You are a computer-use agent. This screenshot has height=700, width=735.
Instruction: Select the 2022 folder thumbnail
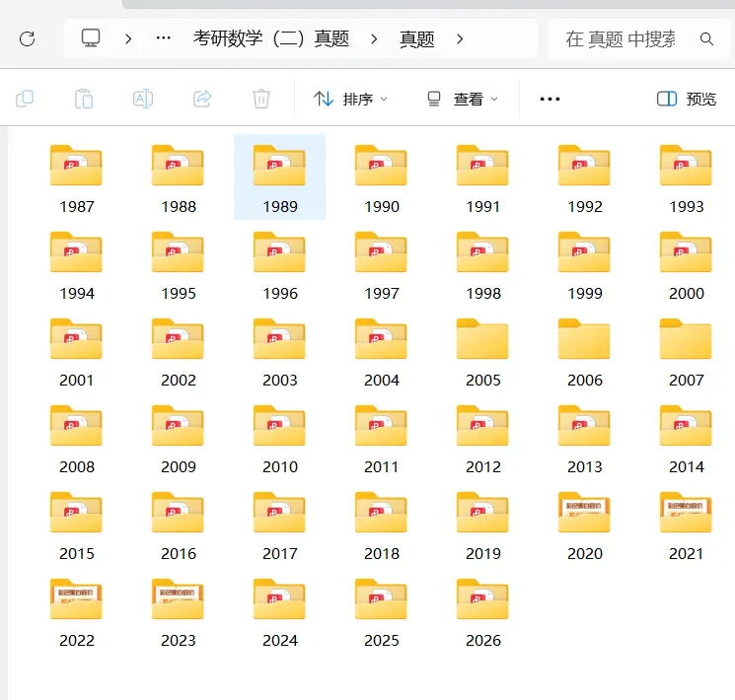point(76,598)
